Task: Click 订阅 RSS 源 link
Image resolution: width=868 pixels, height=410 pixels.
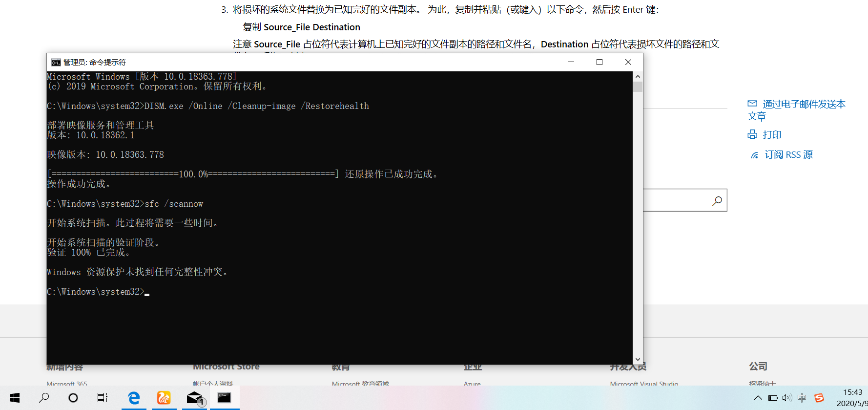Action: pos(788,154)
